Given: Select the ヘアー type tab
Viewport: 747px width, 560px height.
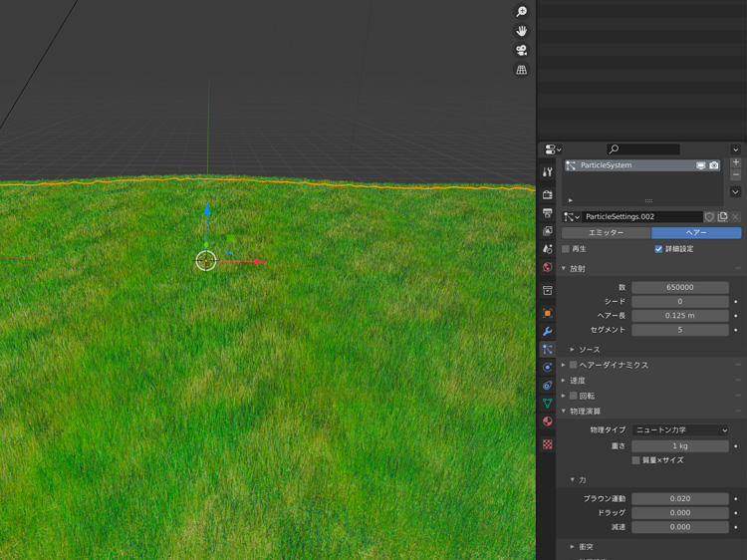Looking at the screenshot, I should [696, 232].
